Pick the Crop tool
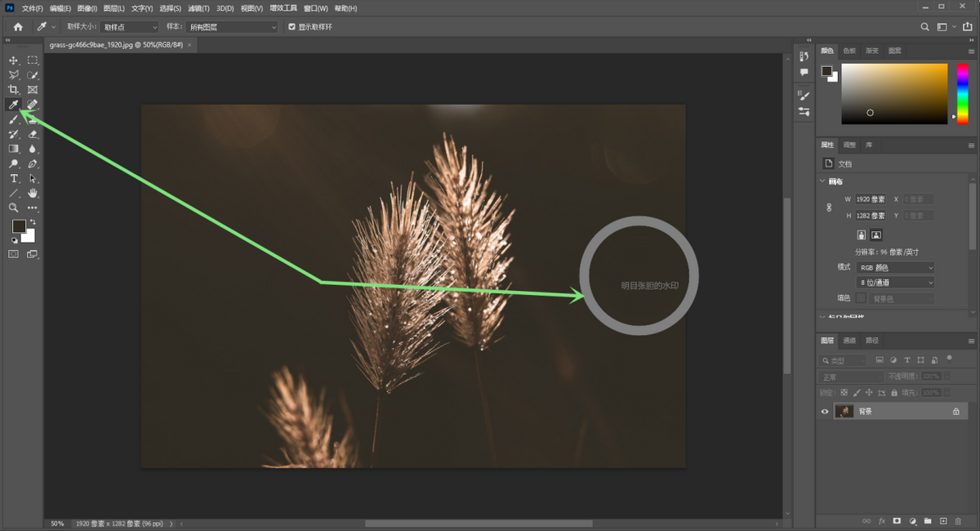 [14, 90]
